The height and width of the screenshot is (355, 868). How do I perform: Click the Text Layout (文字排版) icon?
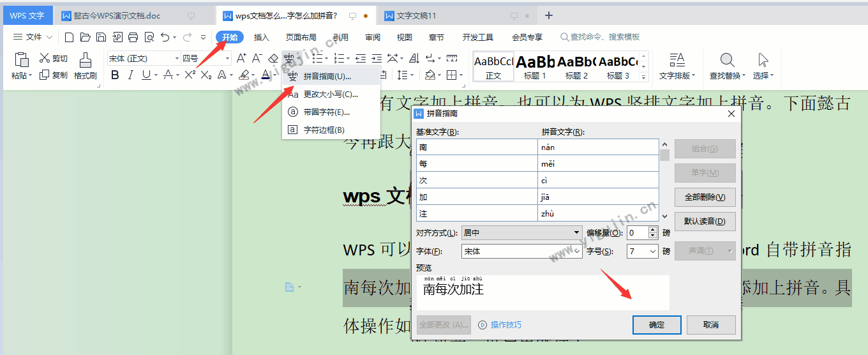point(677,59)
